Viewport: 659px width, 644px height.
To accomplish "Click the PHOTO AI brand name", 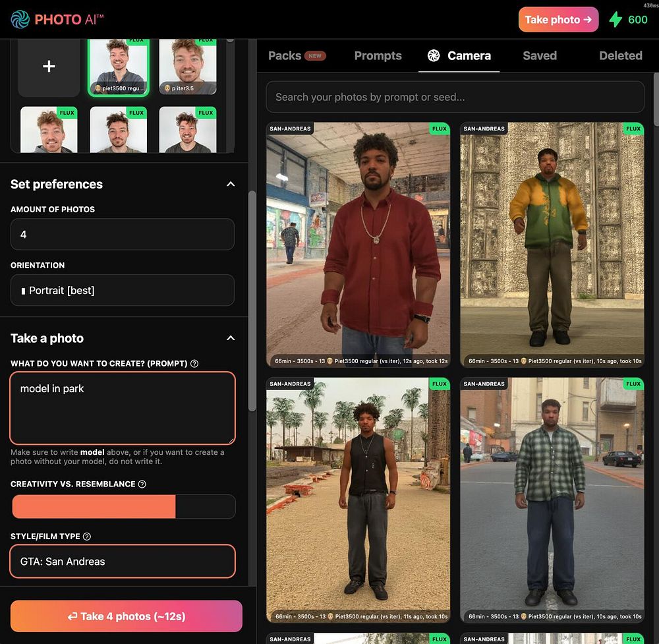I will pos(69,19).
